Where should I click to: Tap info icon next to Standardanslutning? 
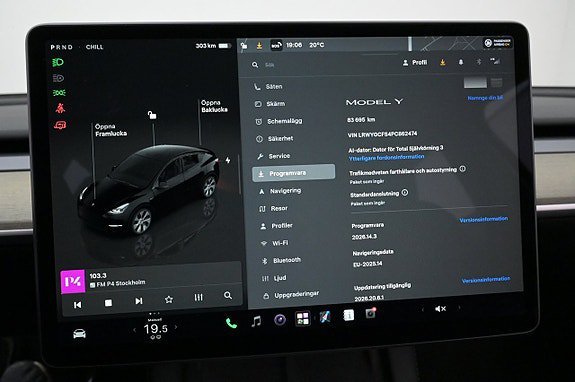click(x=405, y=192)
